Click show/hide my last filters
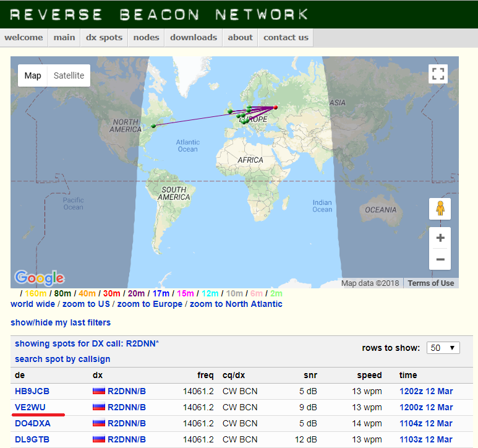The width and height of the screenshot is (478, 448). point(61,322)
